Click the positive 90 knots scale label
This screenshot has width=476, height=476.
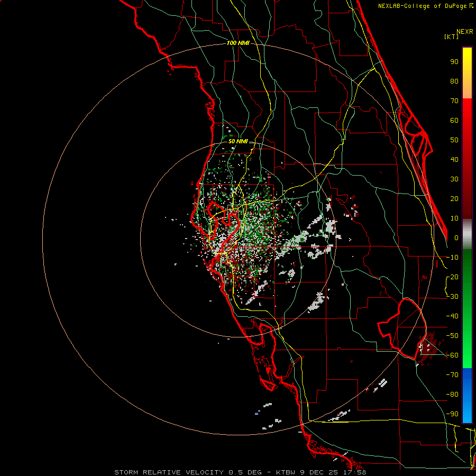click(454, 62)
